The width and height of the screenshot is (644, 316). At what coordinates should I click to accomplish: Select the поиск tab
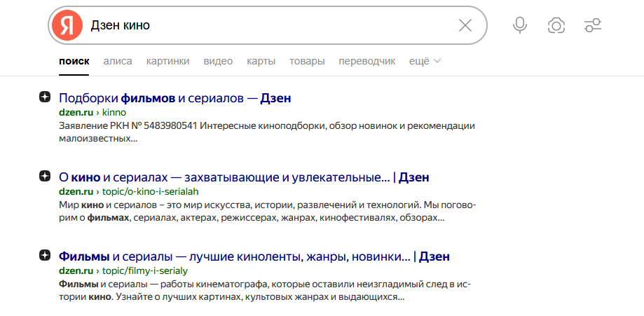coord(74,62)
